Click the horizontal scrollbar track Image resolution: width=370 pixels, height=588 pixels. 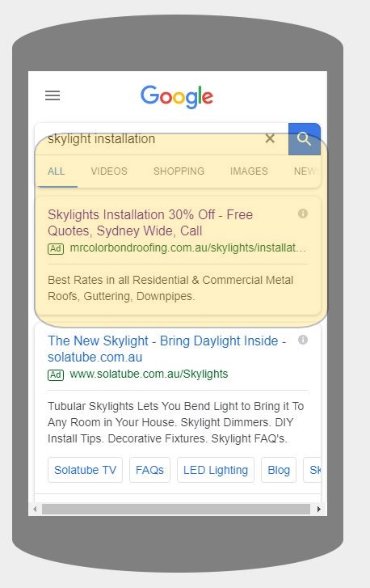pos(176,509)
